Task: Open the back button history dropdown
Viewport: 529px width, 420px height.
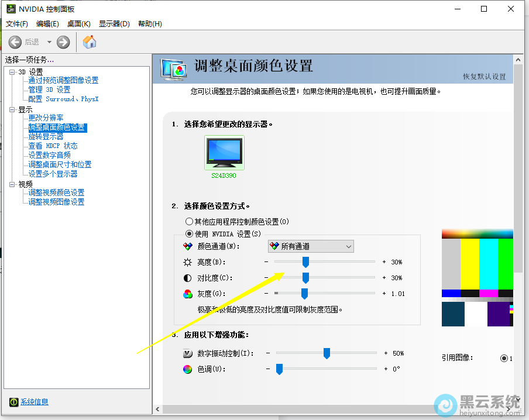Action: tap(49, 42)
